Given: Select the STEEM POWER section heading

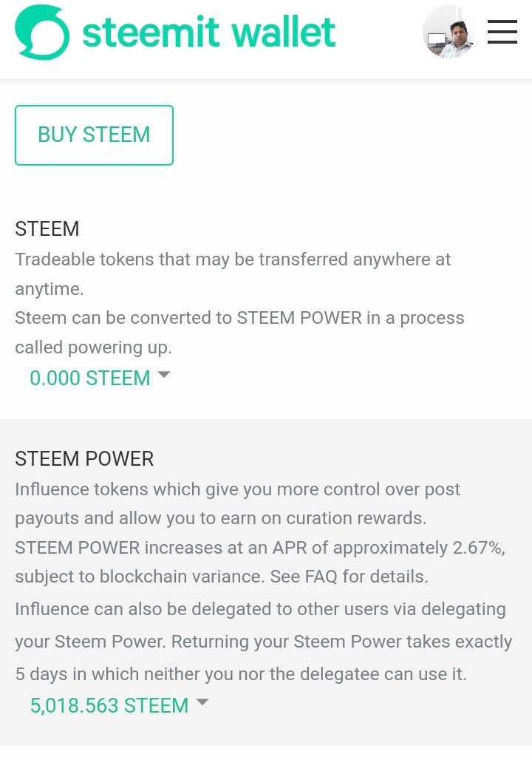Looking at the screenshot, I should tap(84, 459).
